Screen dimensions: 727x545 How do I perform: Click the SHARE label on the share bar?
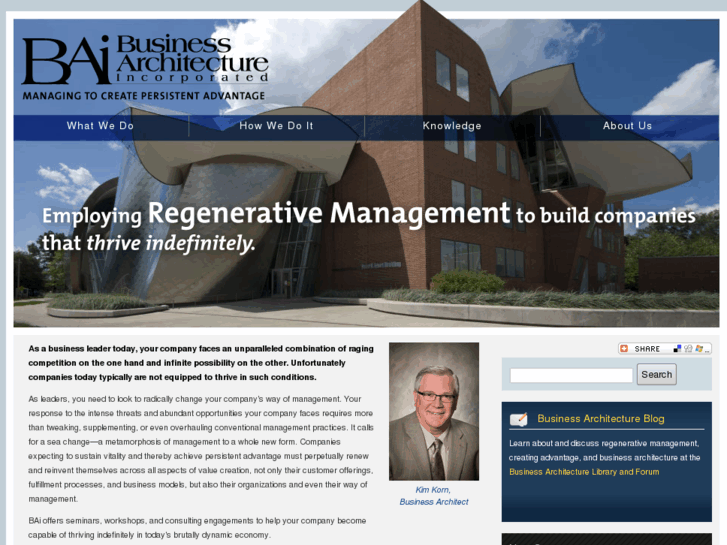[647, 349]
